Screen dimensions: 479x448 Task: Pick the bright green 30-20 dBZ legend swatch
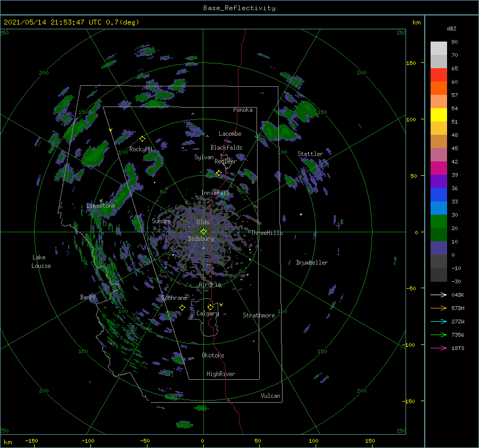(439, 222)
